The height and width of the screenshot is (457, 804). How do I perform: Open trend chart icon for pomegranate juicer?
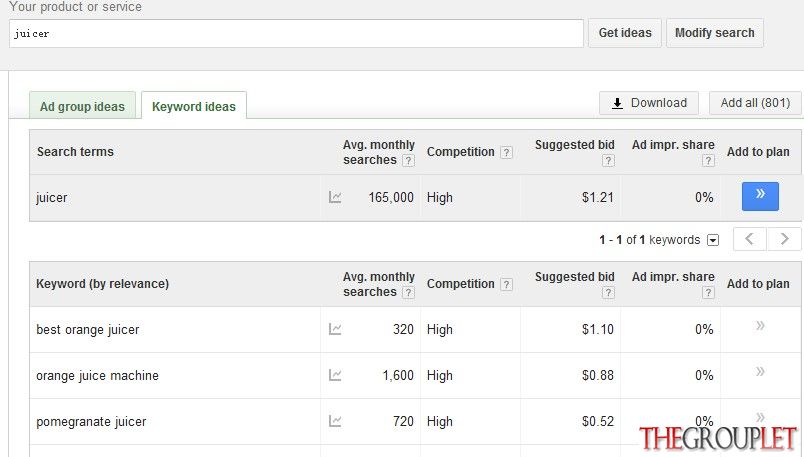pos(335,421)
